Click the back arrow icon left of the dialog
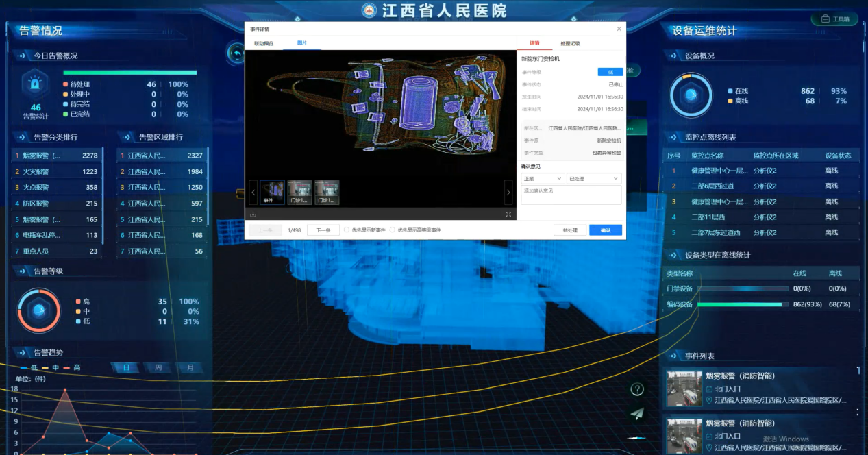The width and height of the screenshot is (868, 455). coord(237,53)
